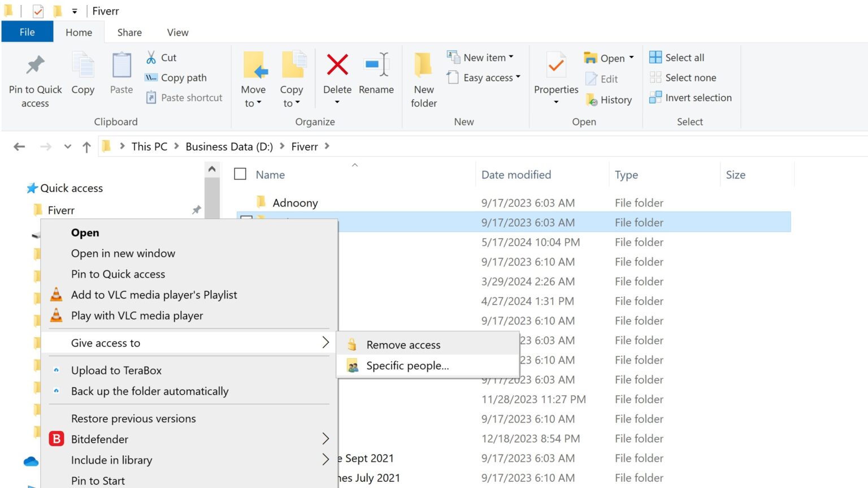
Task: Switch to the View ribbon tab
Action: (177, 32)
